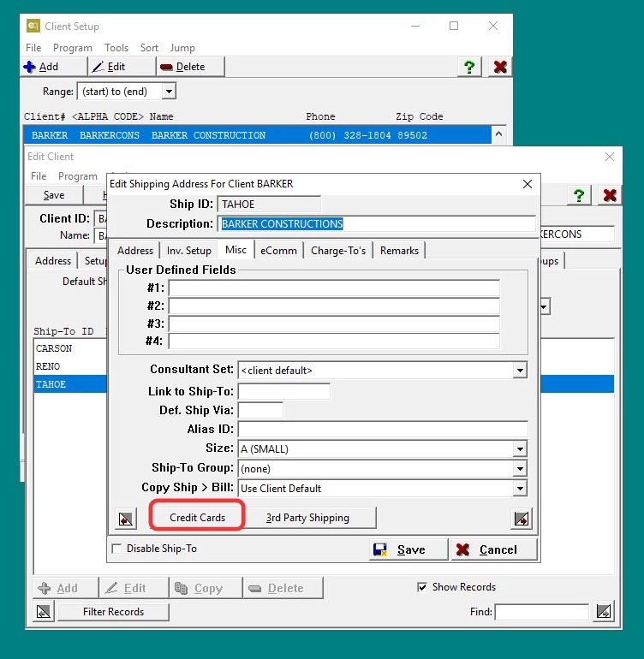The width and height of the screenshot is (644, 659).
Task: Open the Tools menu
Action: click(x=116, y=48)
